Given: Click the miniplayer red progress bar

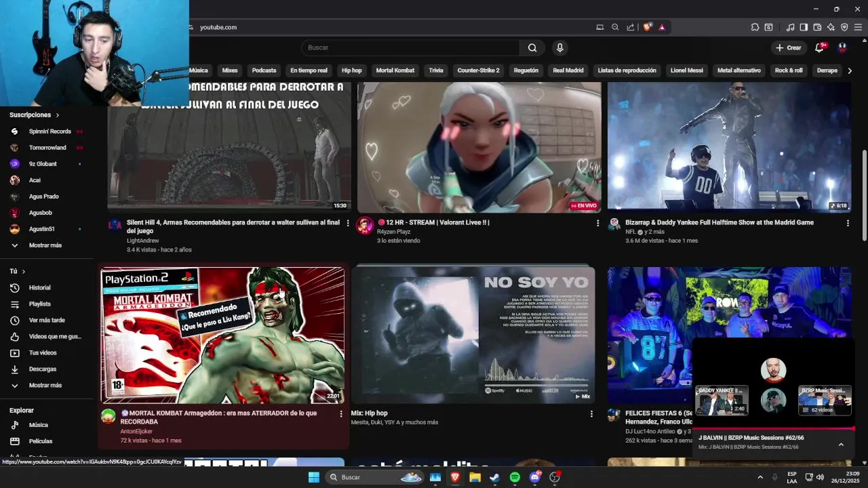Looking at the screenshot, I should (x=773, y=428).
